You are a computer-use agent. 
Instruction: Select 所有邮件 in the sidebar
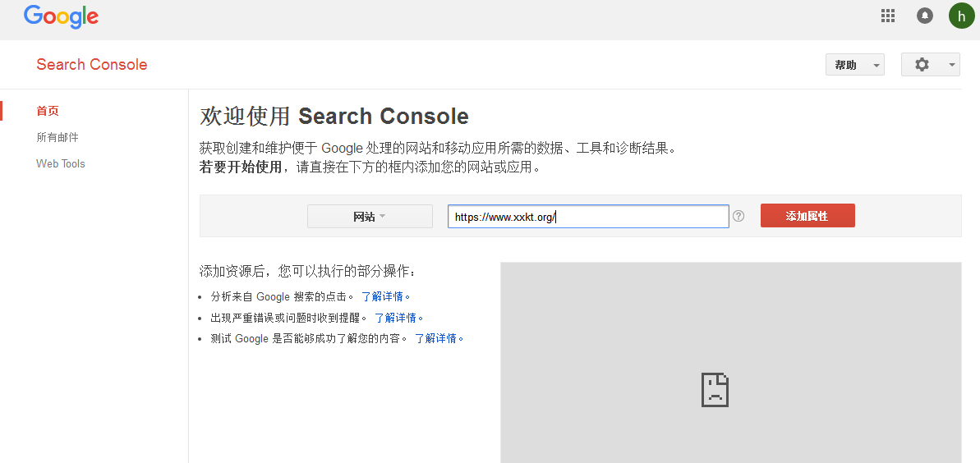point(58,137)
